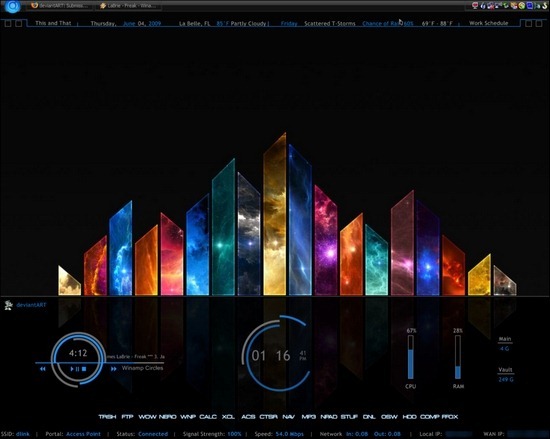Click the Friday forecast label
This screenshot has height=439, width=550.
pos(289,23)
